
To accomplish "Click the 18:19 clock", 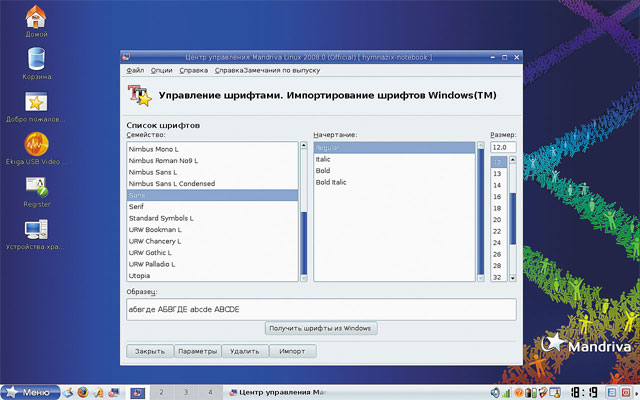I will 584,393.
